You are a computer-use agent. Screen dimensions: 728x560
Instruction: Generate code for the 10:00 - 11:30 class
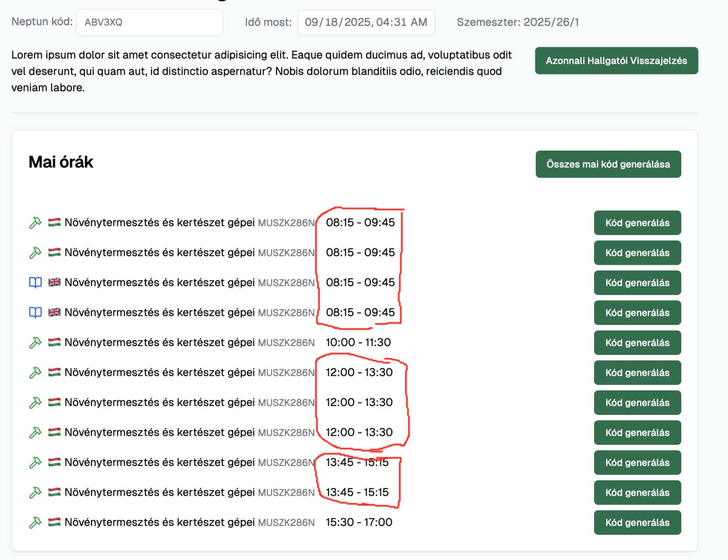click(637, 343)
